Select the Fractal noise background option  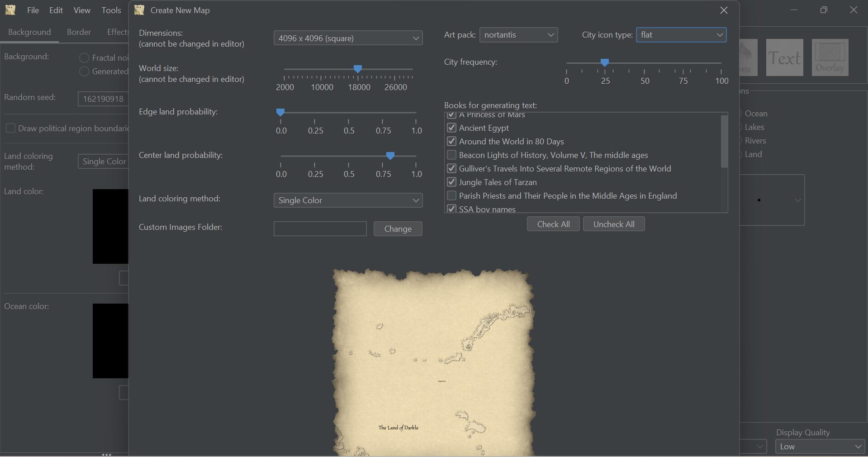point(84,58)
